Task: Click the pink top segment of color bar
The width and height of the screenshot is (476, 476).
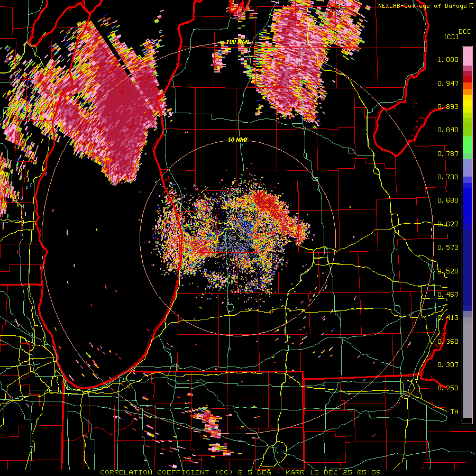Action: coord(467,56)
